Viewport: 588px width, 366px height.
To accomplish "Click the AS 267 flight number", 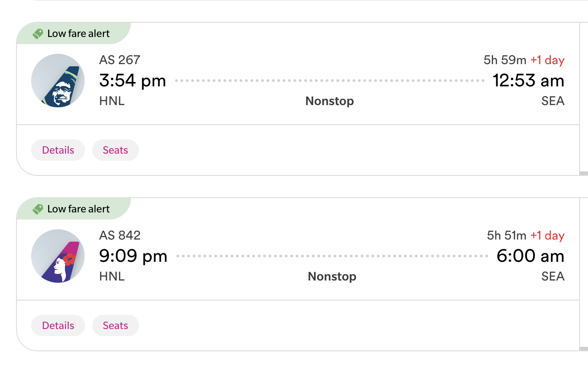I will click(119, 60).
